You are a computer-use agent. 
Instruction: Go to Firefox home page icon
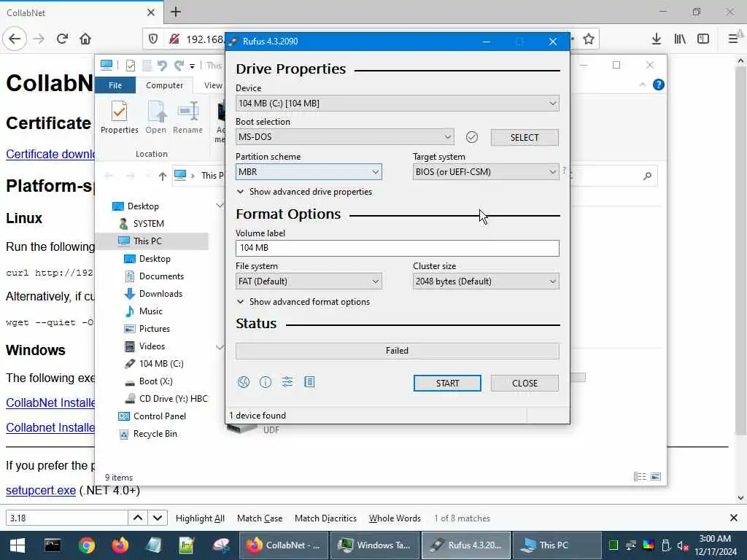[85, 39]
